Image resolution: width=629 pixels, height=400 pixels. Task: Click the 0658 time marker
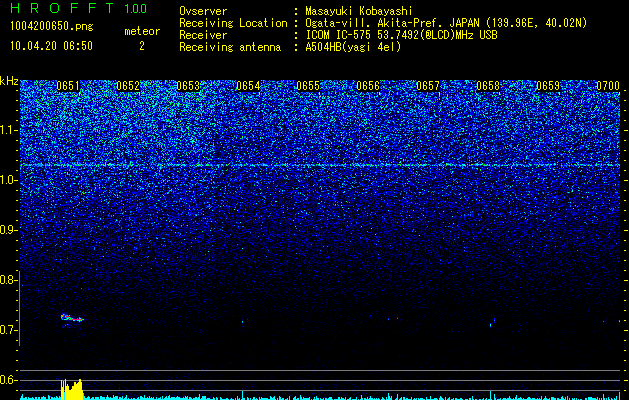pos(488,86)
